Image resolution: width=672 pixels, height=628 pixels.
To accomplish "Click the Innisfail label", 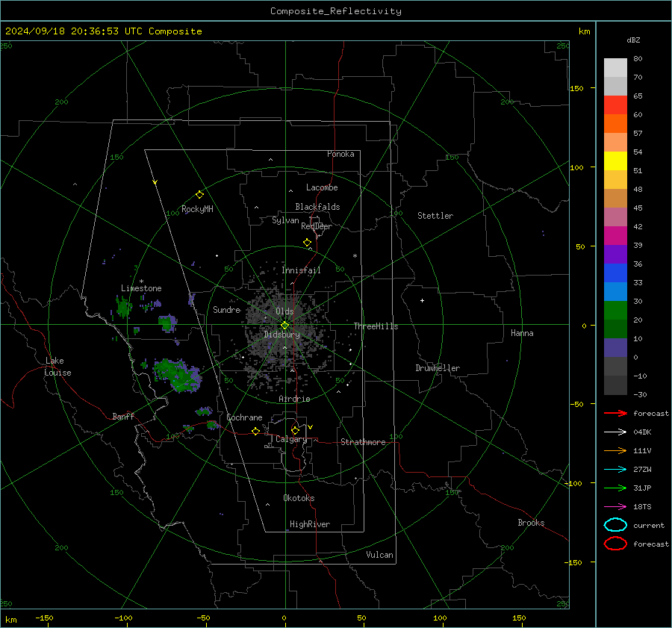I will (301, 270).
